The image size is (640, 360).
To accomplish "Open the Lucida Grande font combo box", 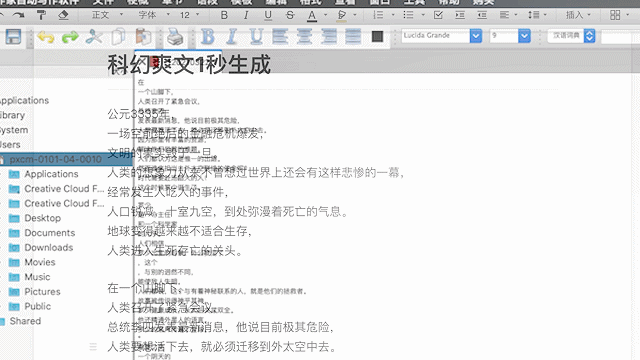I will pyautogui.click(x=442, y=36).
